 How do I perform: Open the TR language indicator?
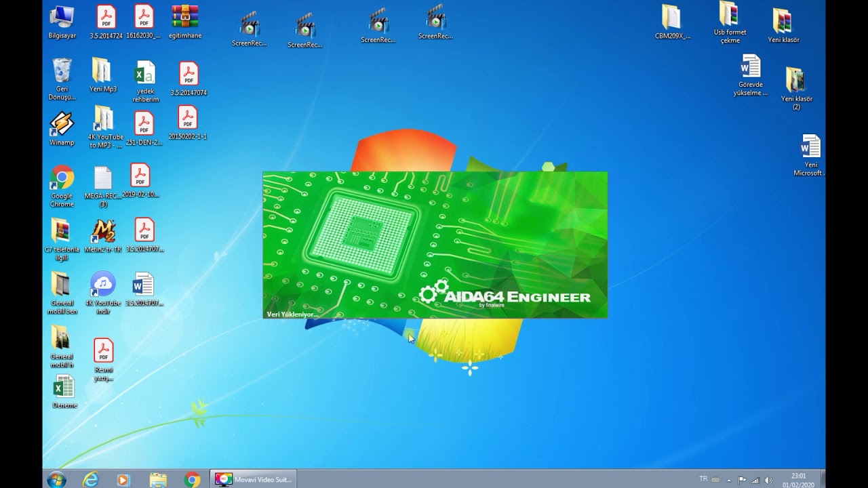[703, 479]
